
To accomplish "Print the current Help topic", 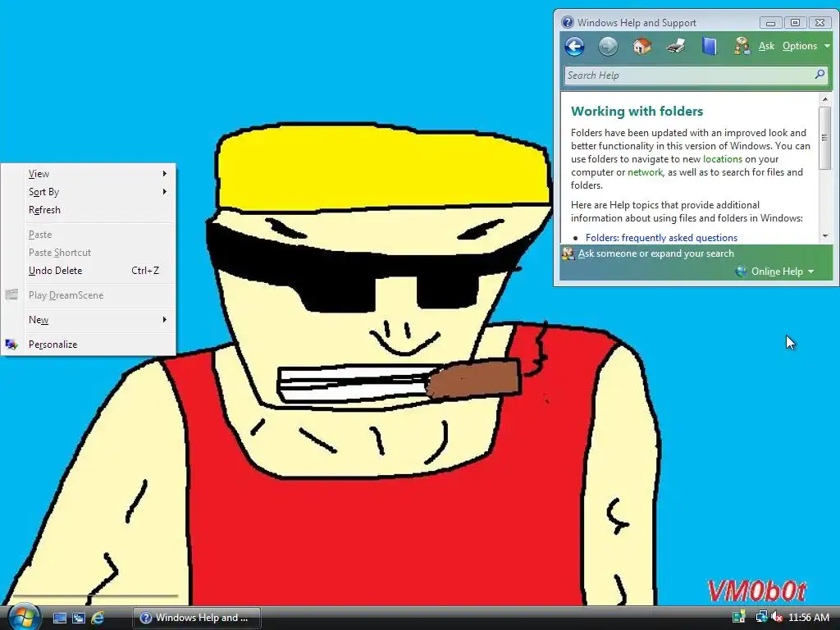I will pos(676,46).
